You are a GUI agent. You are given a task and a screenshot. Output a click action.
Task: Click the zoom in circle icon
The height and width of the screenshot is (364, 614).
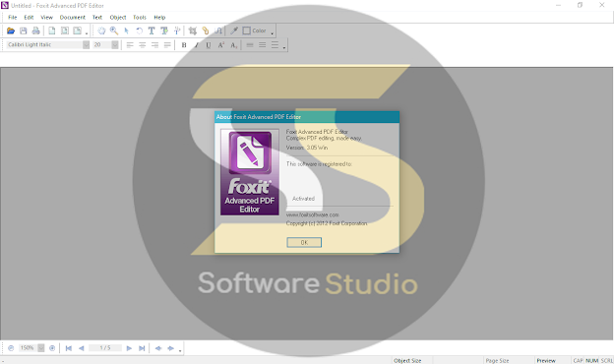pos(52,348)
